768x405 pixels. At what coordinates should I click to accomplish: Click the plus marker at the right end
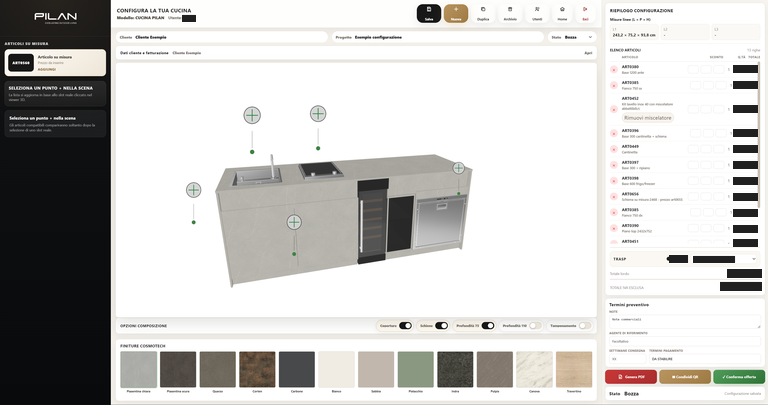tap(458, 168)
